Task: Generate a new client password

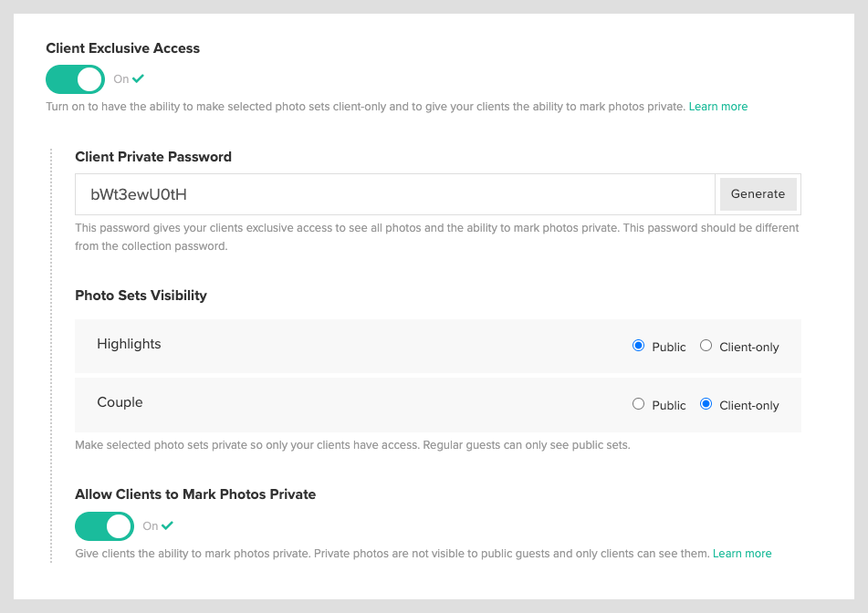Action: pos(758,193)
